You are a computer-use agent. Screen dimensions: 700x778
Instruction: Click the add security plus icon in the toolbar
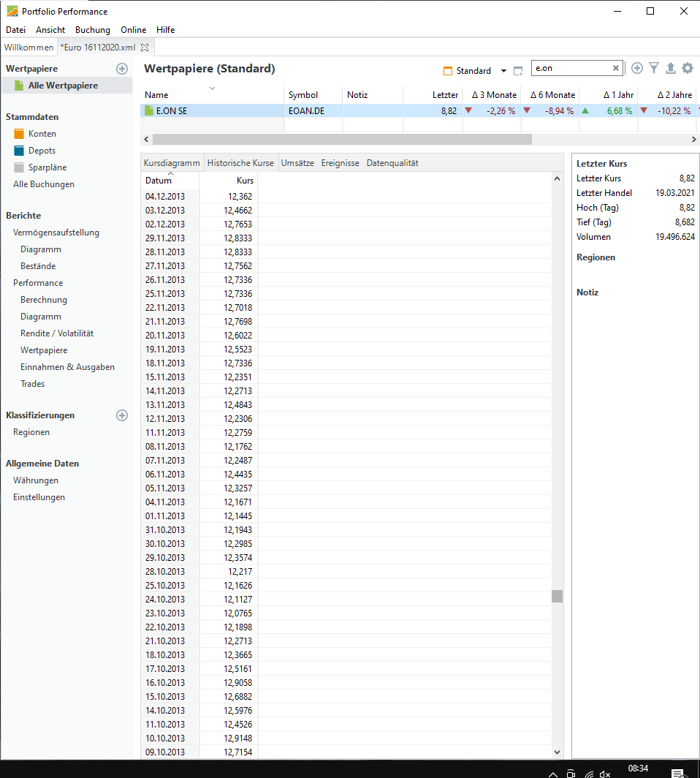pyautogui.click(x=637, y=68)
